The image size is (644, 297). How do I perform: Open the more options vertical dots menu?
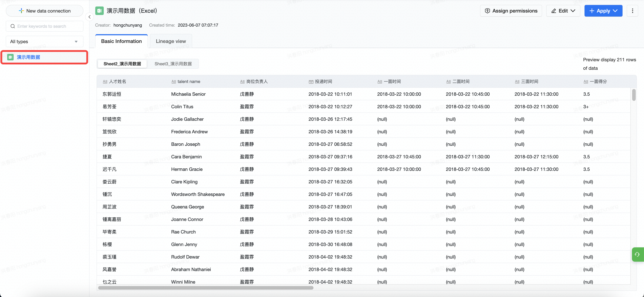point(633,11)
